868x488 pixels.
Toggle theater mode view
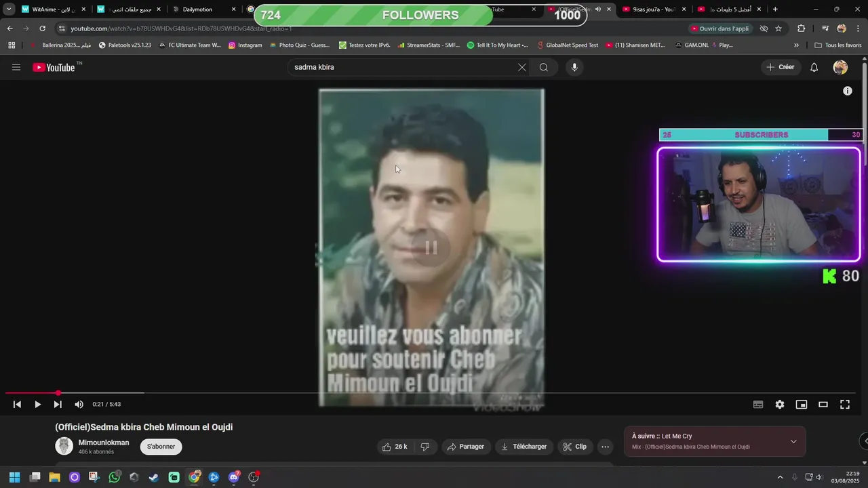(823, 405)
